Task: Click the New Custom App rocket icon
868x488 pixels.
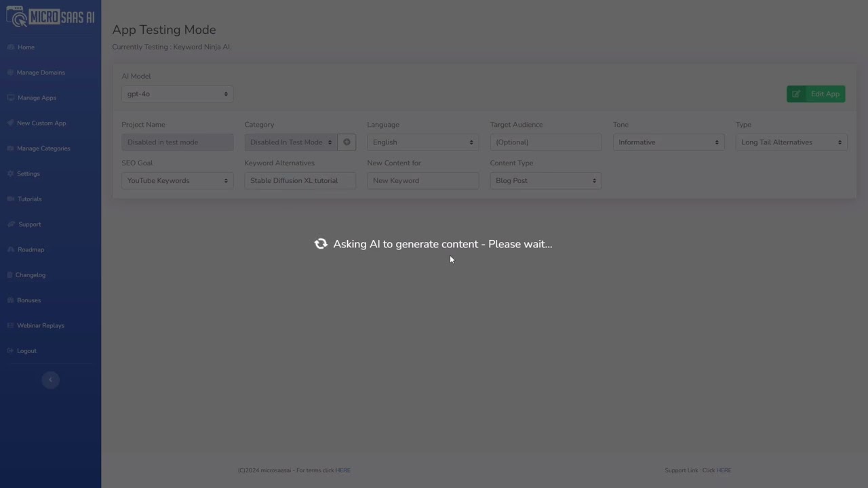Action: tap(10, 123)
